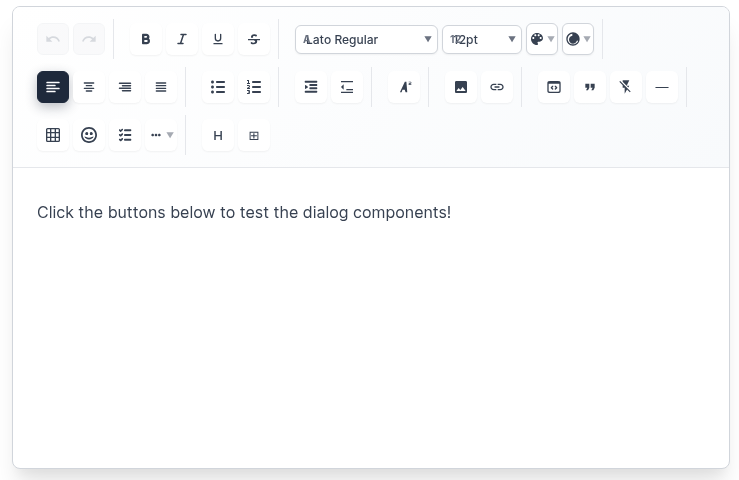739x480 pixels.
Task: Insert a hyperlink
Action: click(497, 87)
